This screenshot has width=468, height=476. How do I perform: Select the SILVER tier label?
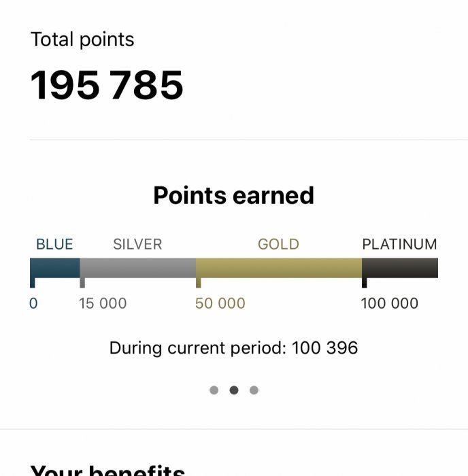tap(137, 244)
